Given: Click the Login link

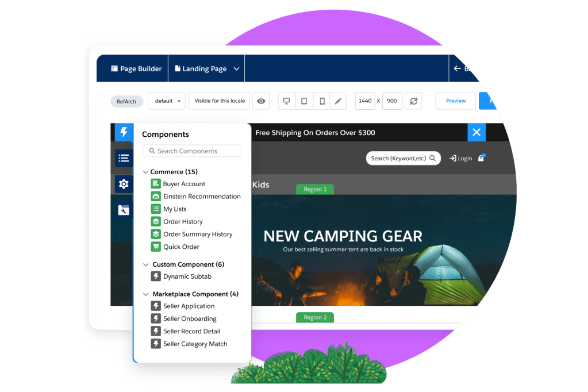Looking at the screenshot, I should [x=461, y=158].
